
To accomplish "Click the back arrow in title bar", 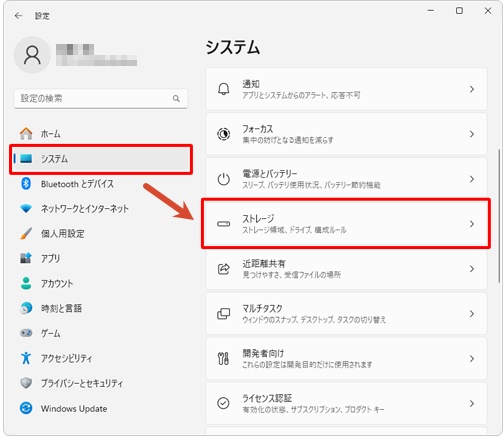I will tap(18, 15).
